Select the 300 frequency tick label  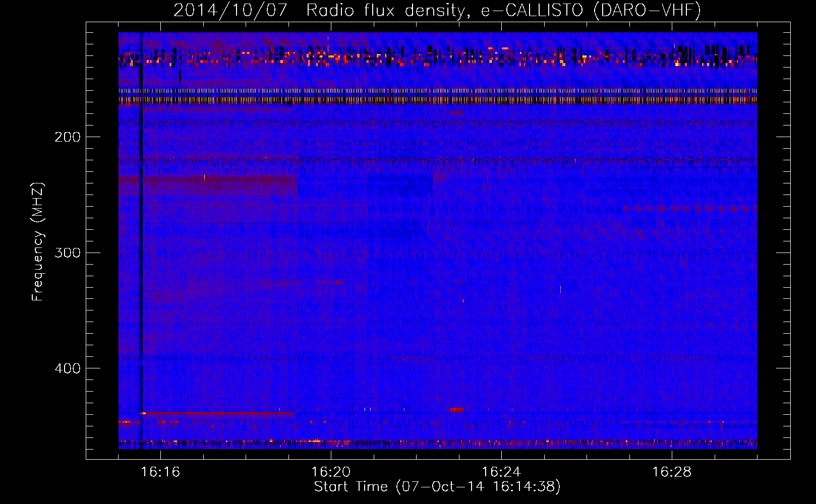pos(68,253)
